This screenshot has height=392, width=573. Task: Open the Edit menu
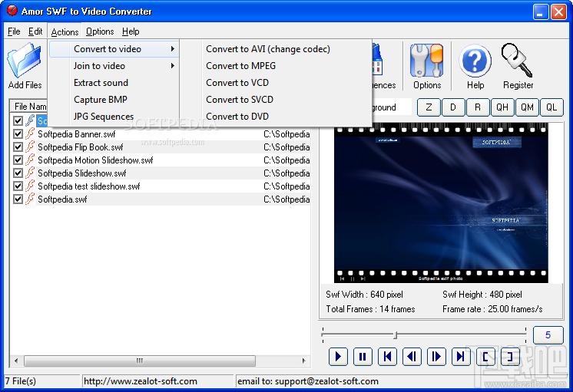click(35, 31)
